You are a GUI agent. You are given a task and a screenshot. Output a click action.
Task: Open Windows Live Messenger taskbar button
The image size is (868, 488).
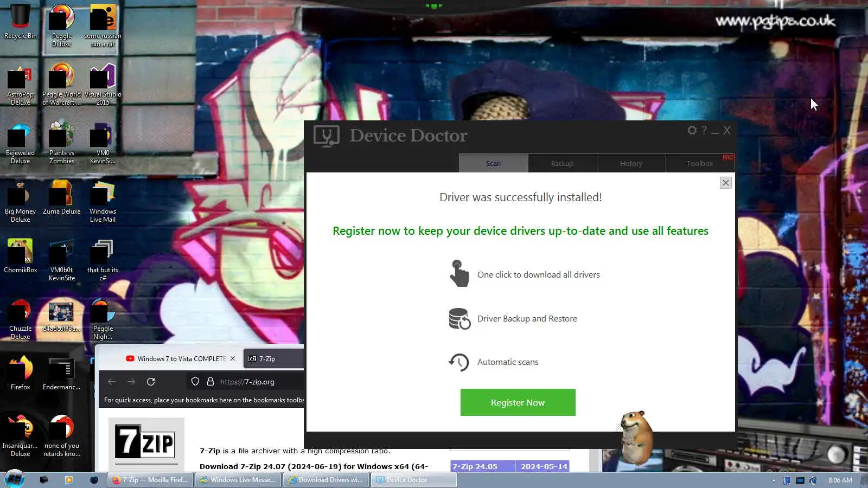[x=239, y=480]
